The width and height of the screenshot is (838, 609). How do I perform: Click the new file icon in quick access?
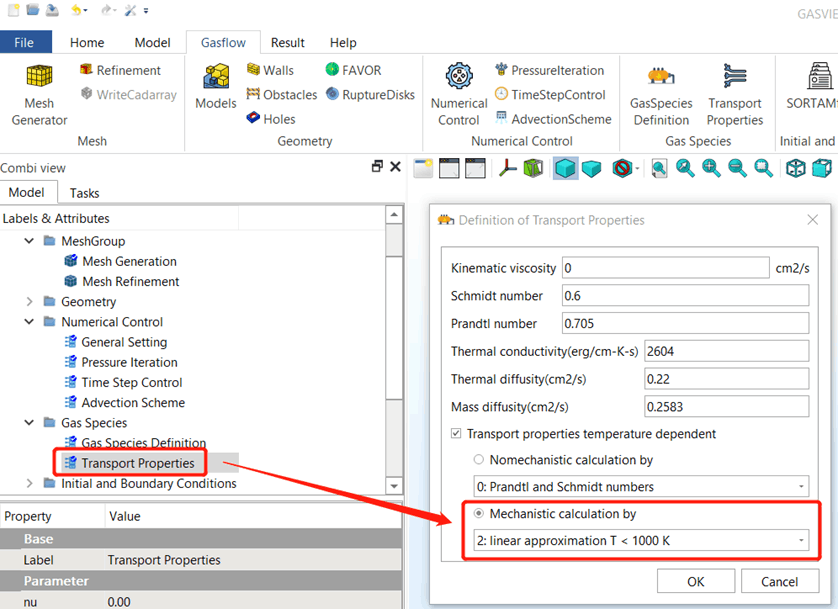tap(14, 10)
